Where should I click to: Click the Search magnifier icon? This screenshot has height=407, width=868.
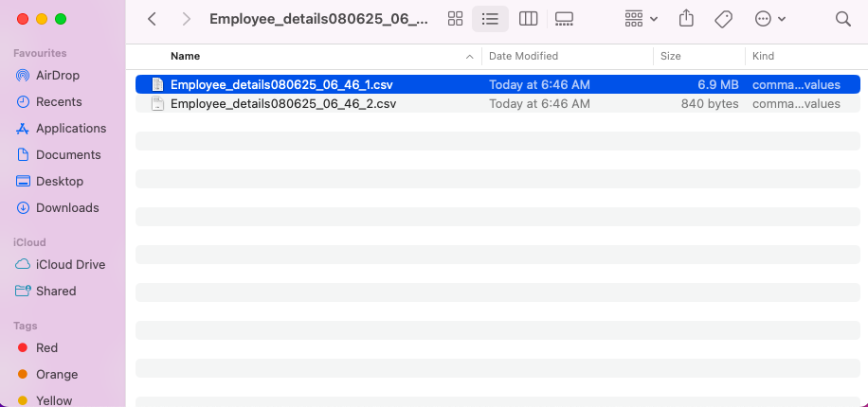[x=842, y=19]
